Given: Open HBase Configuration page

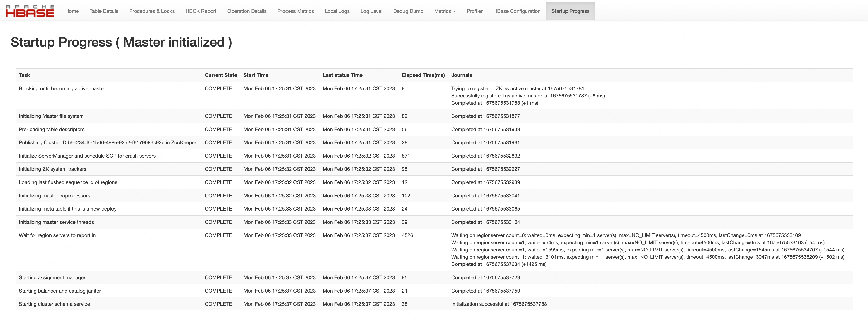Looking at the screenshot, I should [517, 11].
